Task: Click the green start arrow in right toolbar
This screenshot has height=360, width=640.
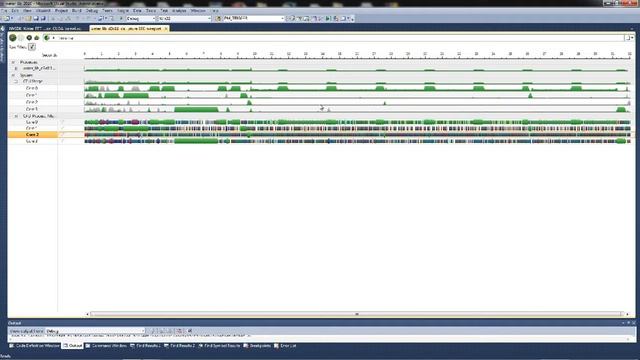Action: [328, 18]
